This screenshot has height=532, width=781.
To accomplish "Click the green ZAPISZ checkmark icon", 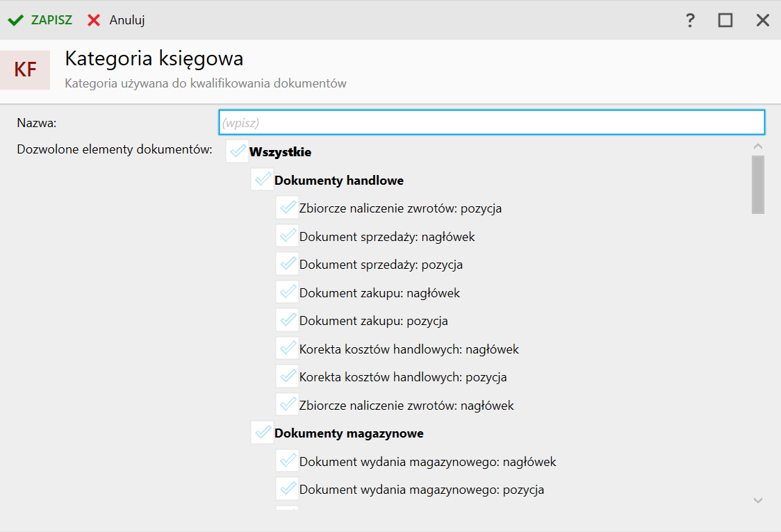I will click(15, 20).
